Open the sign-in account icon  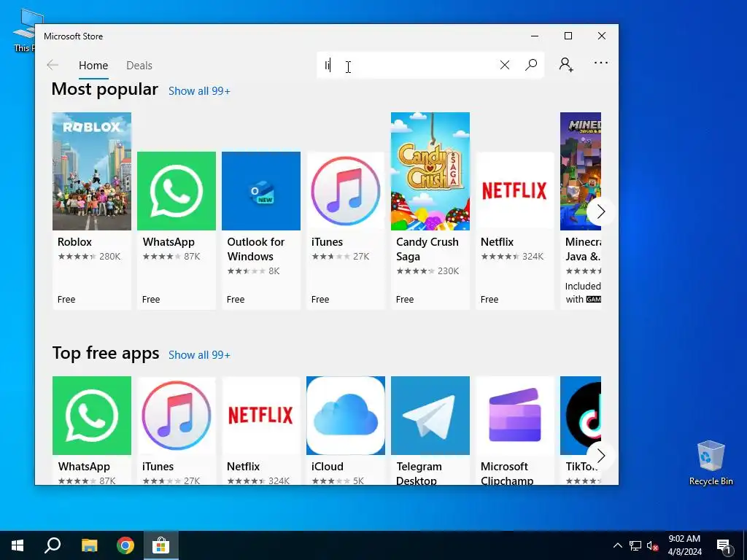[x=566, y=65]
